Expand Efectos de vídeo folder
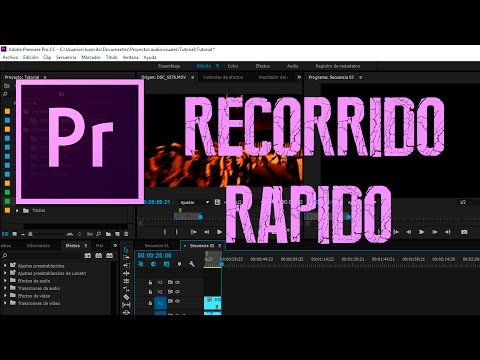The width and height of the screenshot is (480, 360). [5, 296]
